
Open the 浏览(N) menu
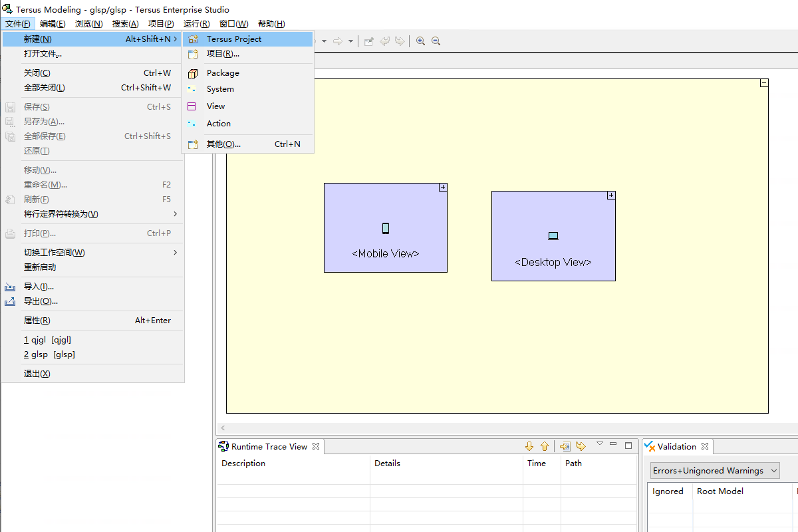(x=89, y=24)
